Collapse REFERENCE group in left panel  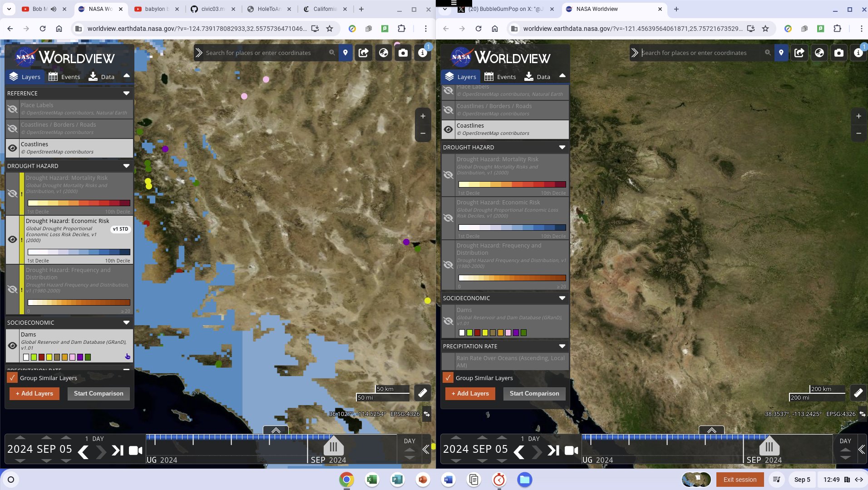pyautogui.click(x=127, y=94)
